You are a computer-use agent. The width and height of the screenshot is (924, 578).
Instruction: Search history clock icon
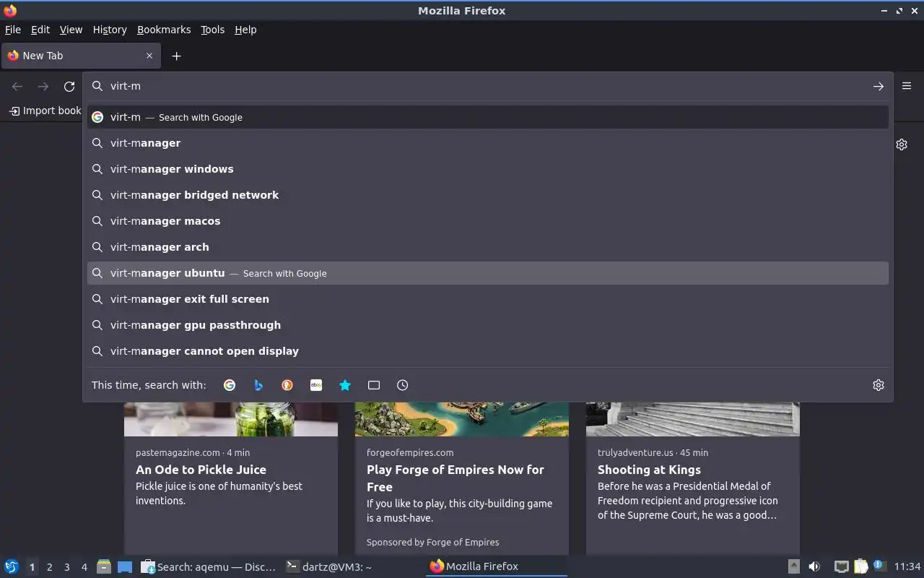click(403, 385)
